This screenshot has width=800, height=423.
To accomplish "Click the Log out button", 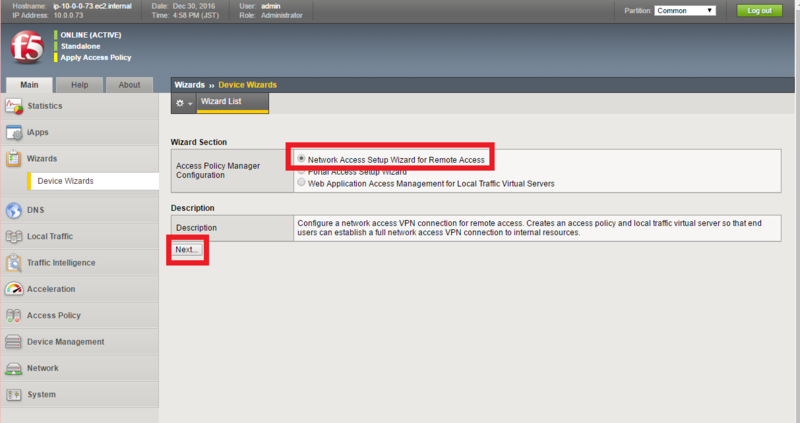I will click(x=759, y=11).
